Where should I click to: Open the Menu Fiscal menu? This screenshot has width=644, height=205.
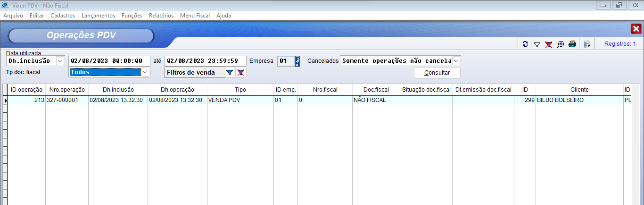pos(195,16)
